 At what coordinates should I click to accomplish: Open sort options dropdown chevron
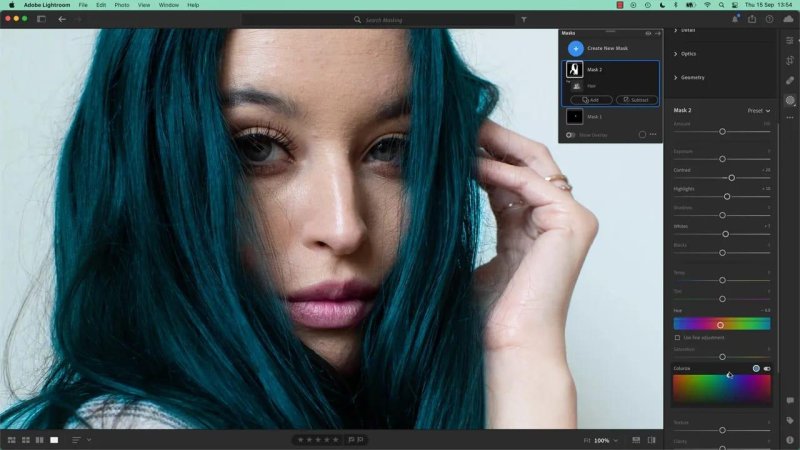pyautogui.click(x=89, y=440)
